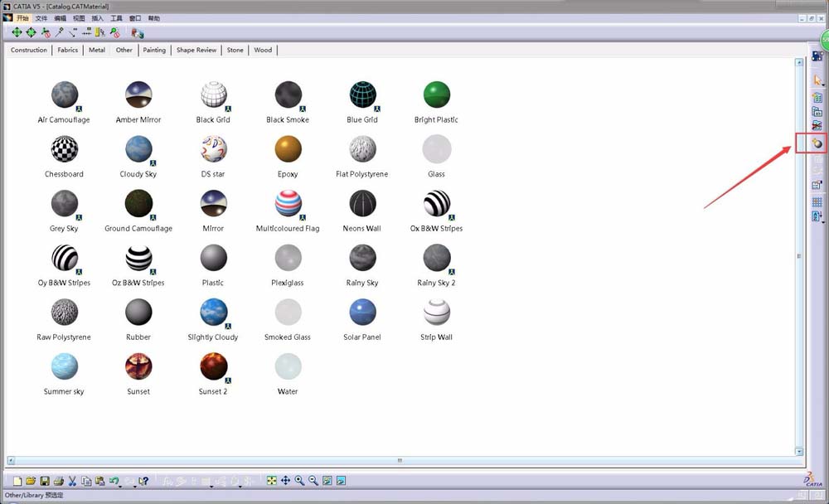Click the Fit All In icon
829x504 pixels.
pos(271,481)
